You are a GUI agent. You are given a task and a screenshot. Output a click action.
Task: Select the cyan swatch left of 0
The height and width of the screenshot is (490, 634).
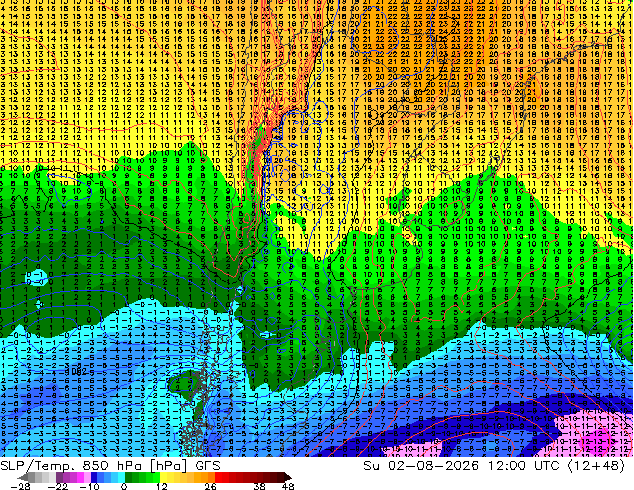click(121, 477)
